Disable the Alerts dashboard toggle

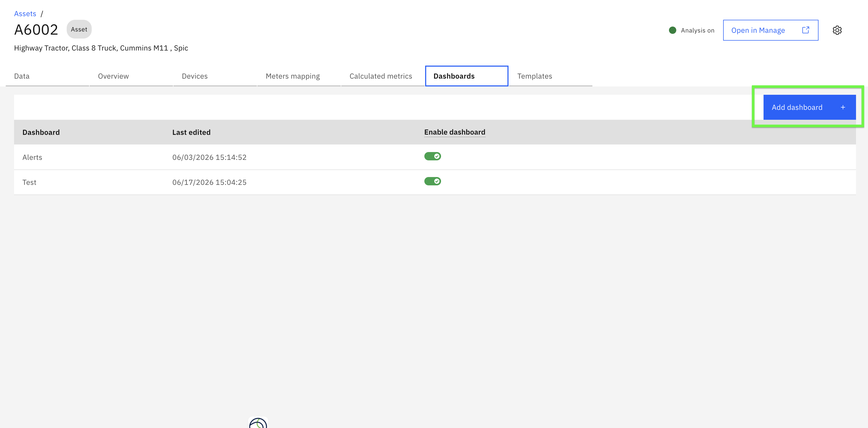pos(432,156)
